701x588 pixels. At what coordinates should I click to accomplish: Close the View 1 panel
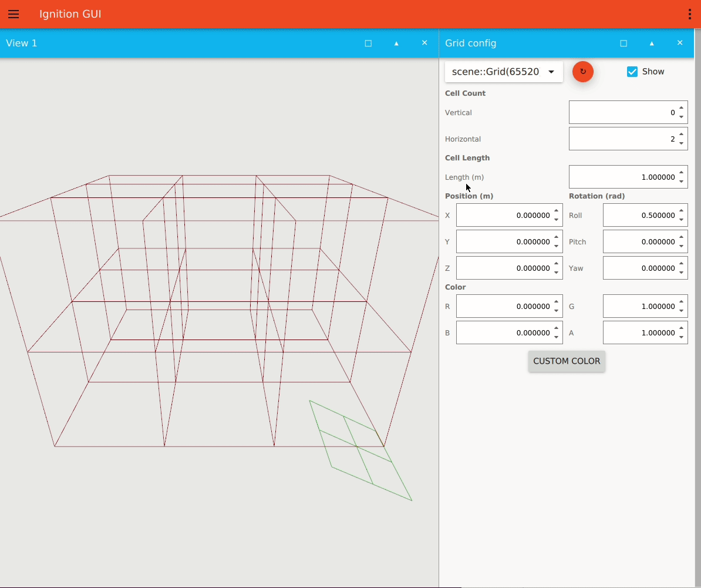pos(424,43)
